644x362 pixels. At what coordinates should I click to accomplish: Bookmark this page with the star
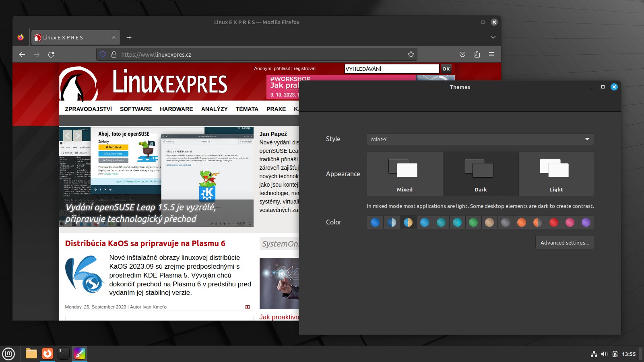[x=411, y=54]
